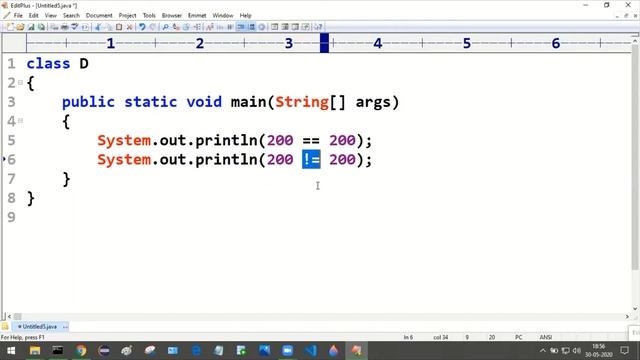640x360 pixels.
Task: Click the word 'System' on line 5
Action: (124, 140)
